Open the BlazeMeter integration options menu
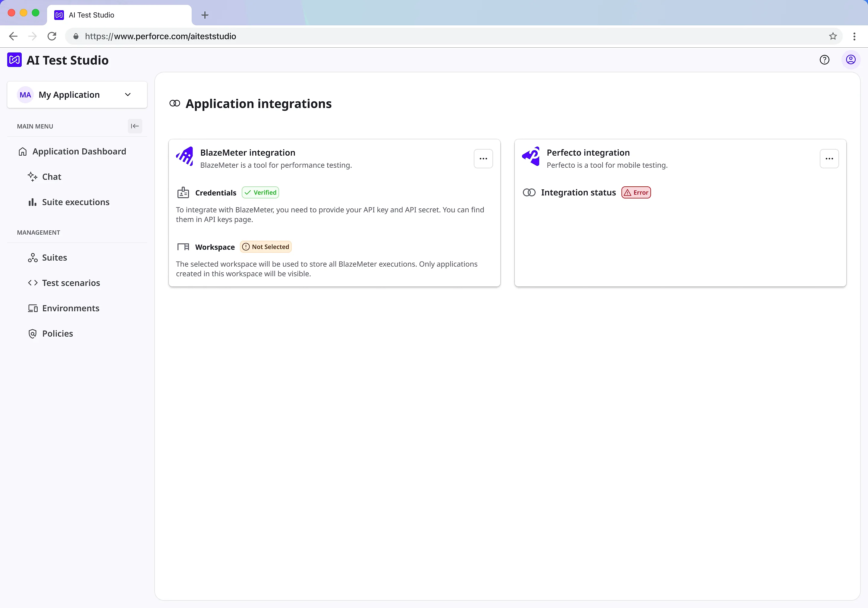868x608 pixels. pyautogui.click(x=483, y=159)
